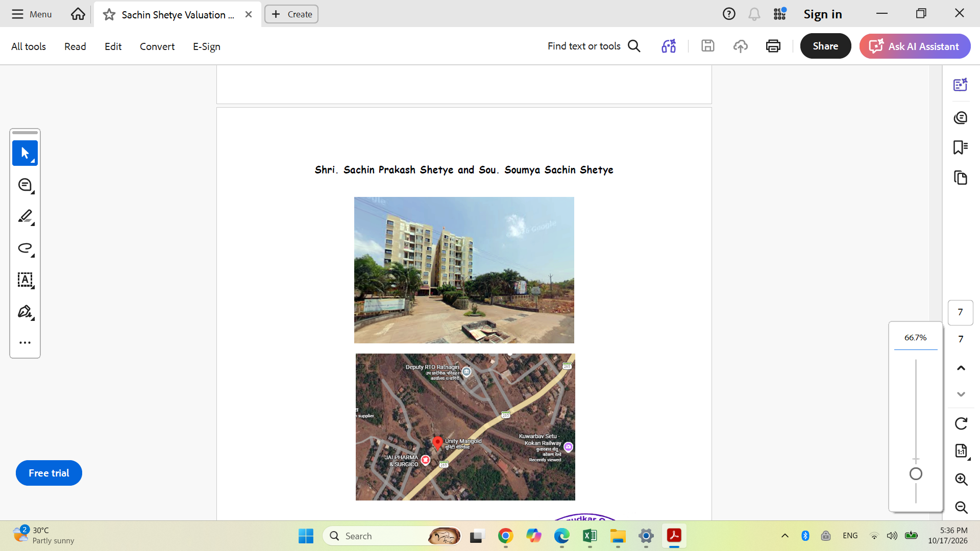The height and width of the screenshot is (551, 980).
Task: Open the All tools menu
Action: 29,46
